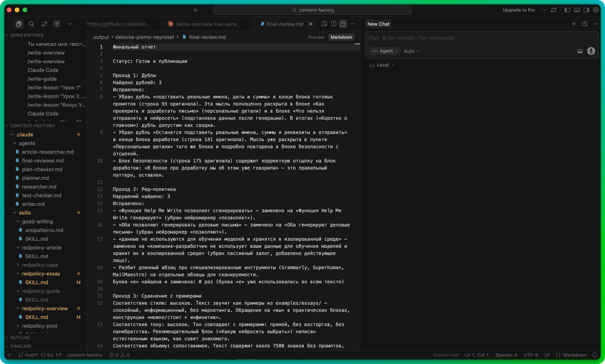Open notifications bell in status bar
The image size is (605, 364).
click(x=595, y=355)
